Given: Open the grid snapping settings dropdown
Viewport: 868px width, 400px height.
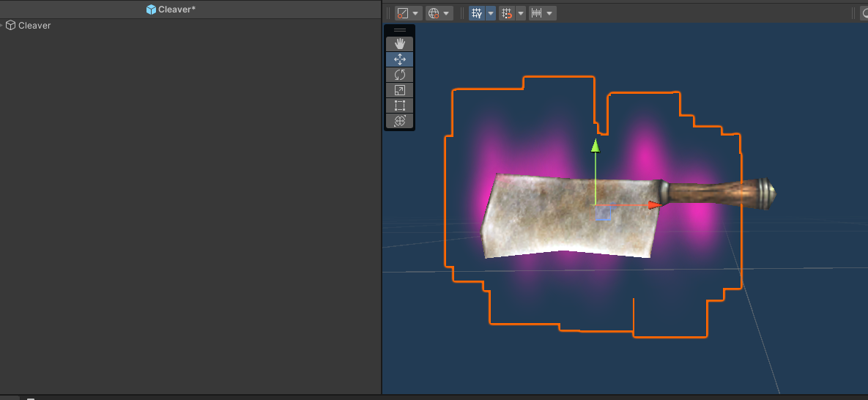Looking at the screenshot, I should pyautogui.click(x=520, y=13).
